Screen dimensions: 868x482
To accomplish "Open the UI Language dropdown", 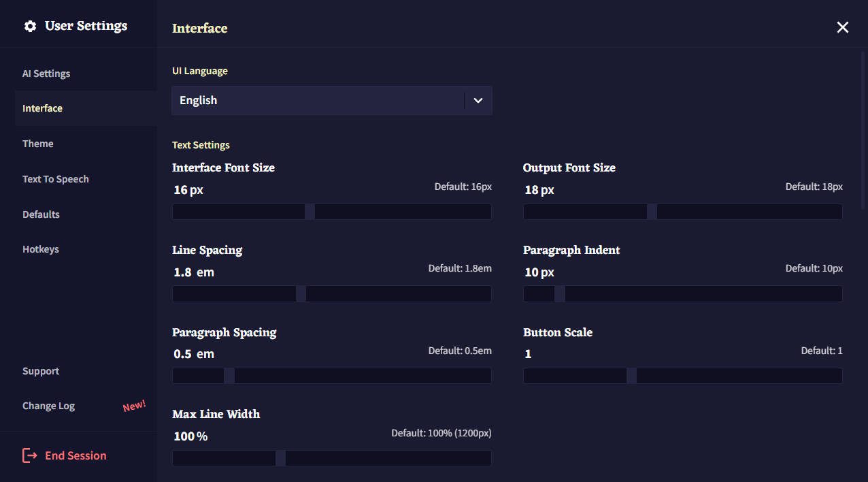I will pos(331,100).
